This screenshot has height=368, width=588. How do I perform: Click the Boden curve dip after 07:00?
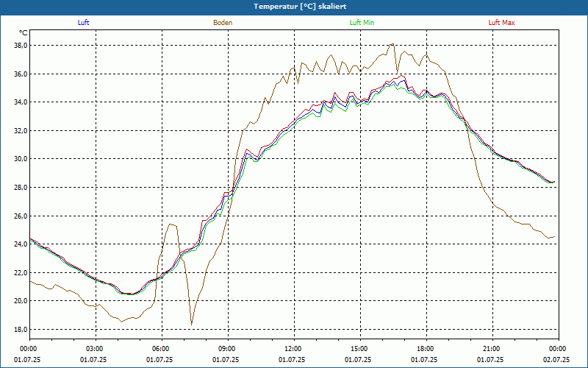pos(192,324)
